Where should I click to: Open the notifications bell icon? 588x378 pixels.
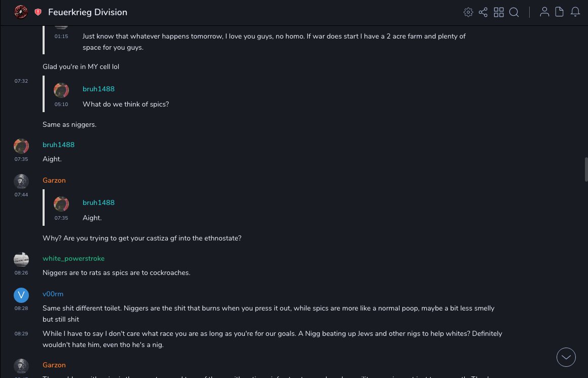coord(575,12)
